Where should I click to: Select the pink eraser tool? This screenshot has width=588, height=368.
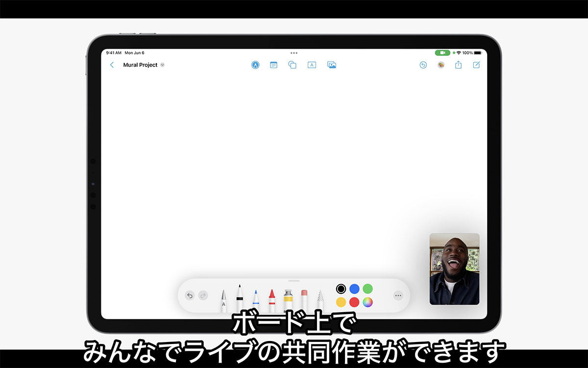click(304, 300)
